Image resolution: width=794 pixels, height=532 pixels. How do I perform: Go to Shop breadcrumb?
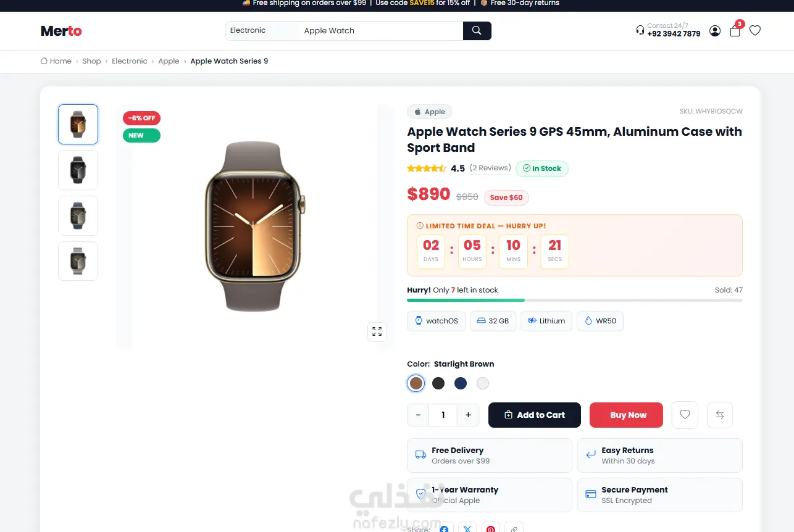tap(91, 61)
